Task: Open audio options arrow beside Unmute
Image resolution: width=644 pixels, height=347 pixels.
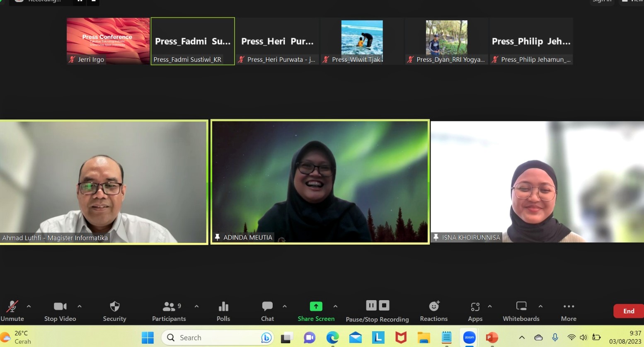Action: coord(29,306)
